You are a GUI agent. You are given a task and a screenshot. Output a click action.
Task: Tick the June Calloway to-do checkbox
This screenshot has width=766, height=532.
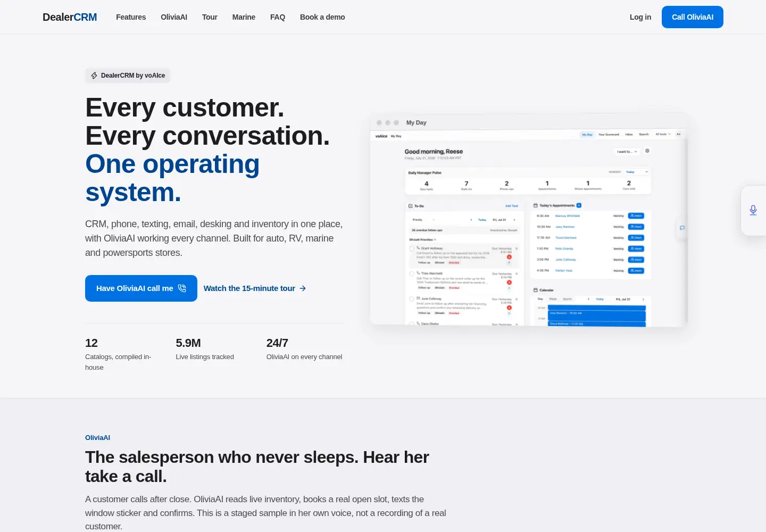411,299
